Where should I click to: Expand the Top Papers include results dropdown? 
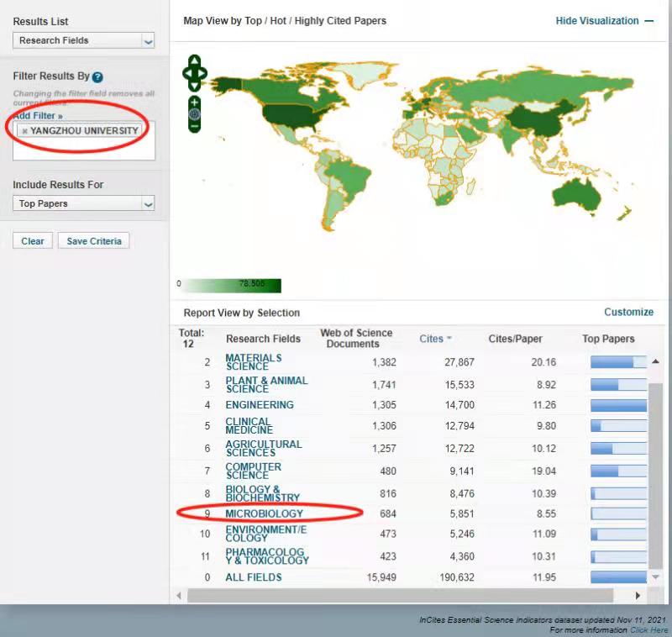(148, 203)
